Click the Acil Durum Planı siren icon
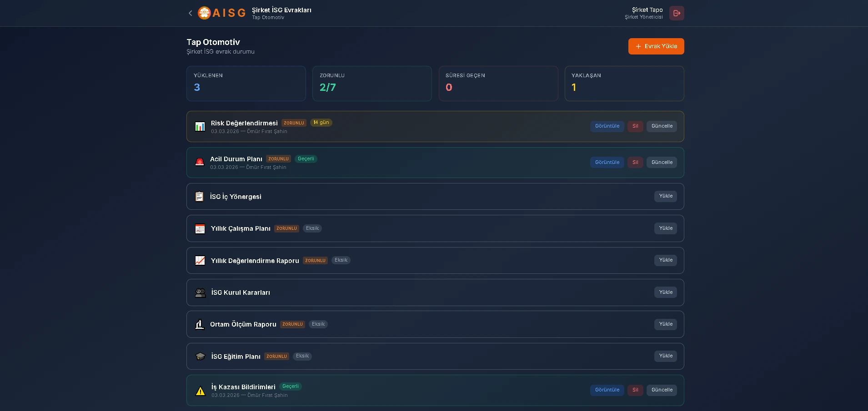The image size is (868, 411). click(x=200, y=163)
